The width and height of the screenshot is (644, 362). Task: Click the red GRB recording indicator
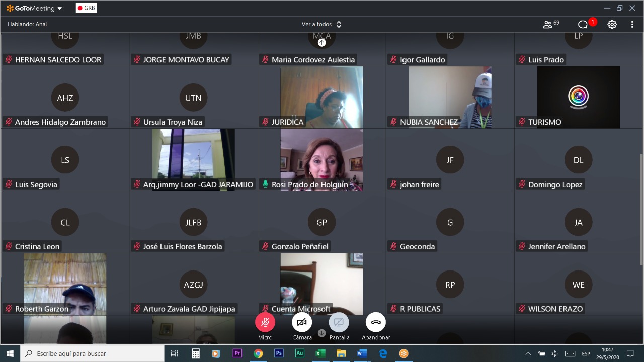click(86, 8)
